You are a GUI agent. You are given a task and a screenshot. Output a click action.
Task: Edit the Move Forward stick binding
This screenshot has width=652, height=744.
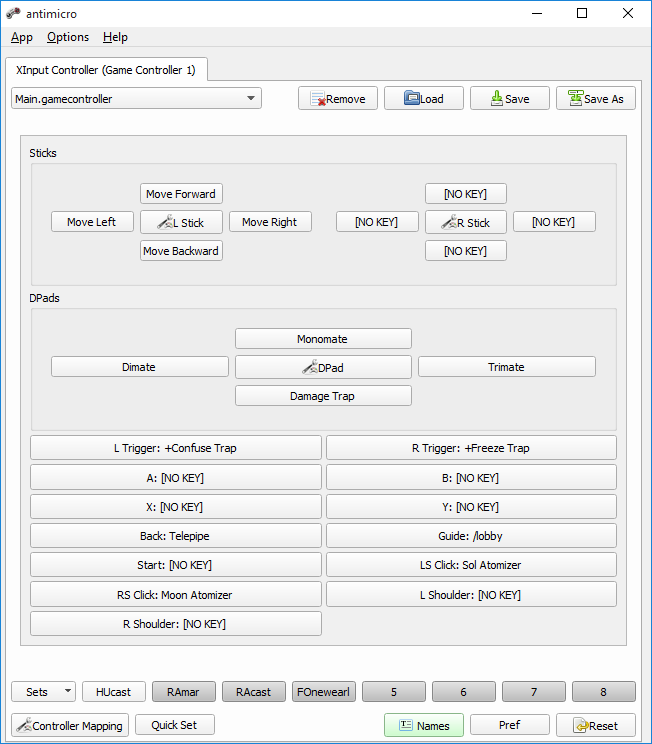click(181, 194)
